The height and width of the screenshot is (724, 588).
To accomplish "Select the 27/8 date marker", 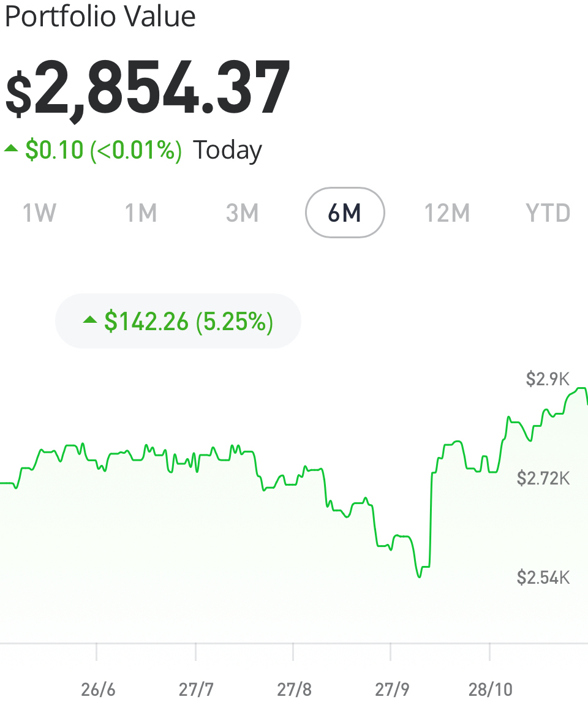I will click(294, 690).
